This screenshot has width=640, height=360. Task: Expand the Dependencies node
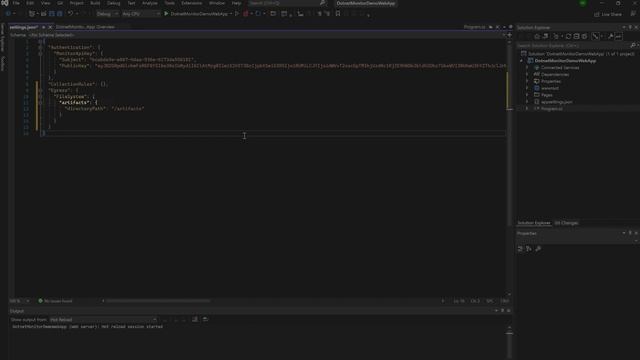(527, 74)
